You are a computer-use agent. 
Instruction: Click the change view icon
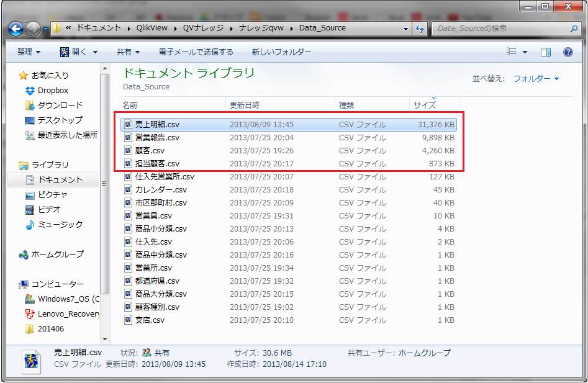512,52
